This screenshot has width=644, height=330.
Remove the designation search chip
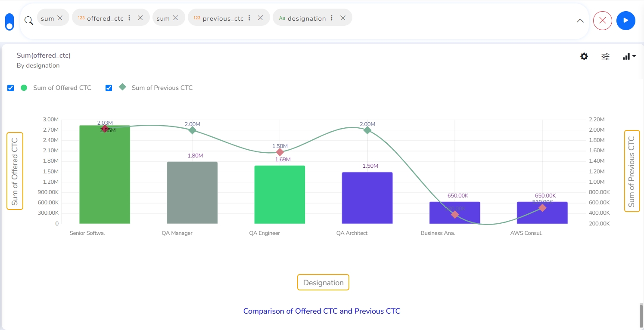point(343,18)
